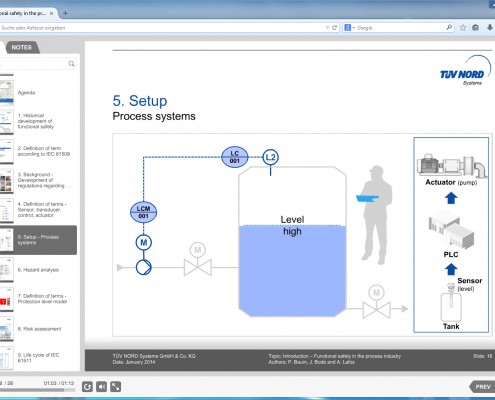Click the 'Sensor (level)' label
The width and height of the screenshot is (495, 400).
pyautogui.click(x=470, y=284)
